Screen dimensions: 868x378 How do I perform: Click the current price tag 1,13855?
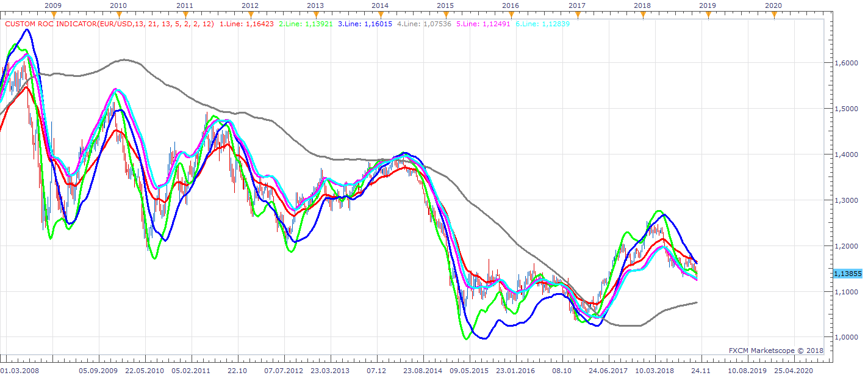point(847,274)
